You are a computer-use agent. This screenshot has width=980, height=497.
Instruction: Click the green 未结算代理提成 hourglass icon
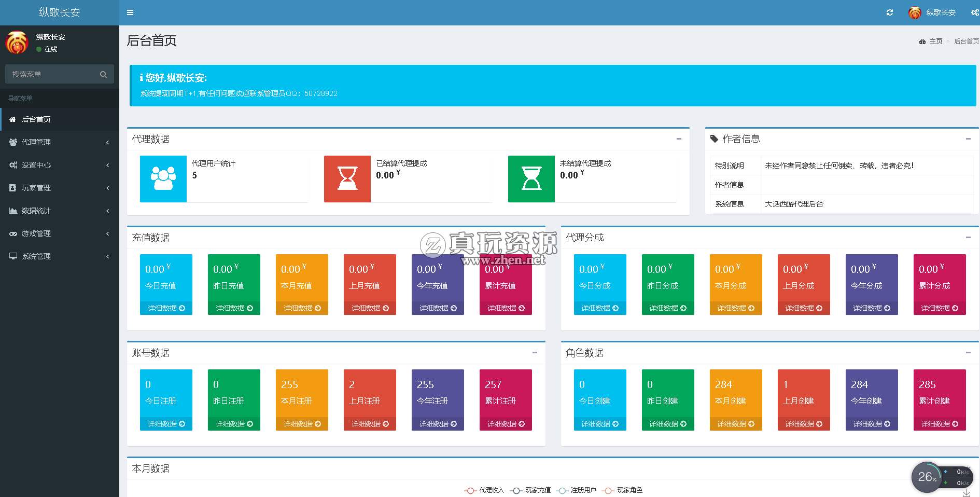(531, 178)
